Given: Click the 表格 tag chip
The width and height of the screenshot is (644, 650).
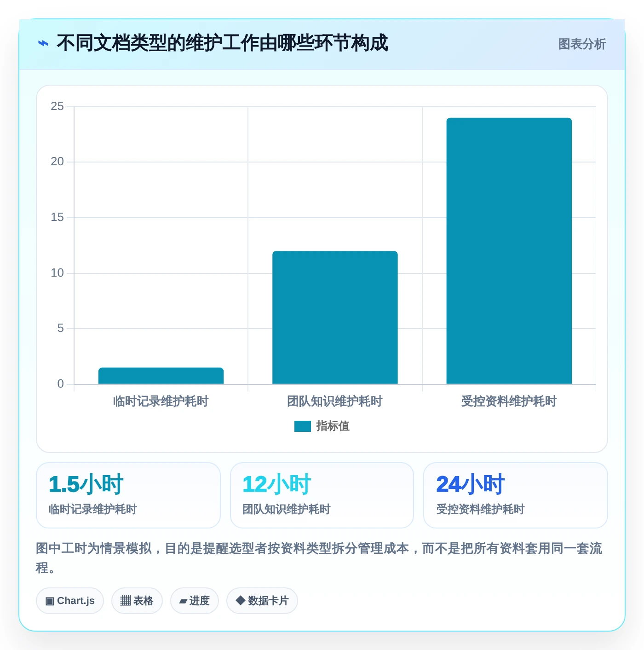Looking at the screenshot, I should [137, 601].
